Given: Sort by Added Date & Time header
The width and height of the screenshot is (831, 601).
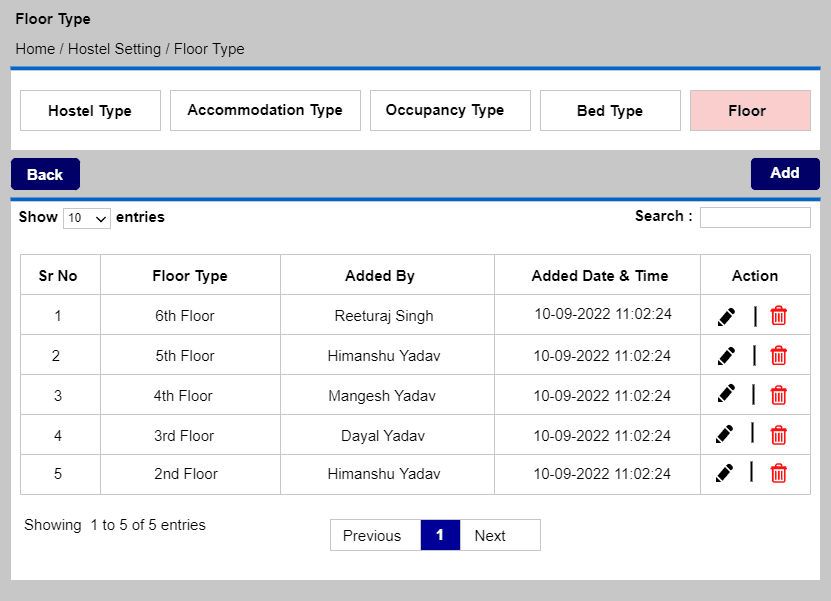Looking at the screenshot, I should coord(597,275).
